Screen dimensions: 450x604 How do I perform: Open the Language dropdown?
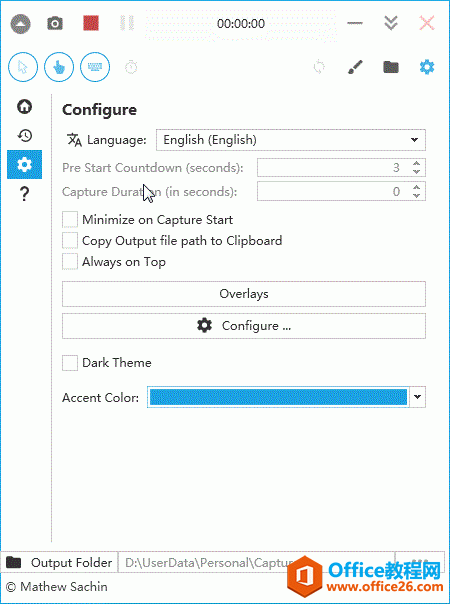(291, 140)
